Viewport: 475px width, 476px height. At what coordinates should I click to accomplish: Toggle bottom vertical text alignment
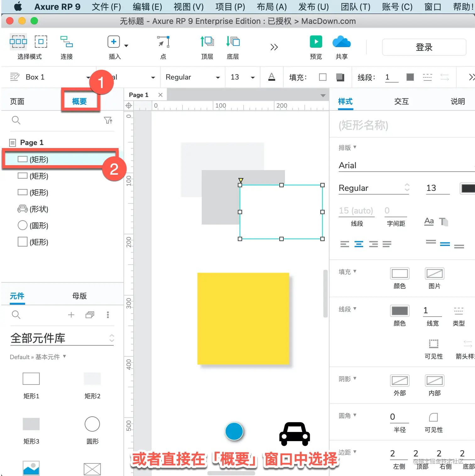pyautogui.click(x=459, y=246)
